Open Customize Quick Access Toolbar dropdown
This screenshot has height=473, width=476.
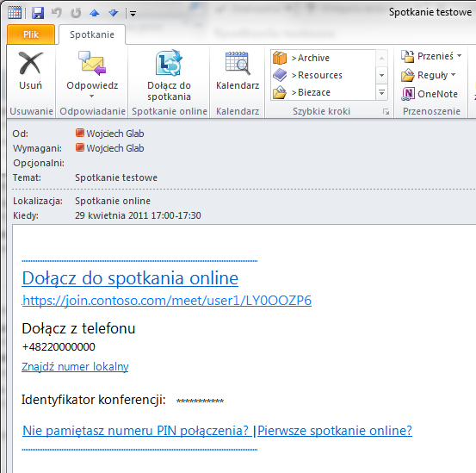pyautogui.click(x=133, y=14)
